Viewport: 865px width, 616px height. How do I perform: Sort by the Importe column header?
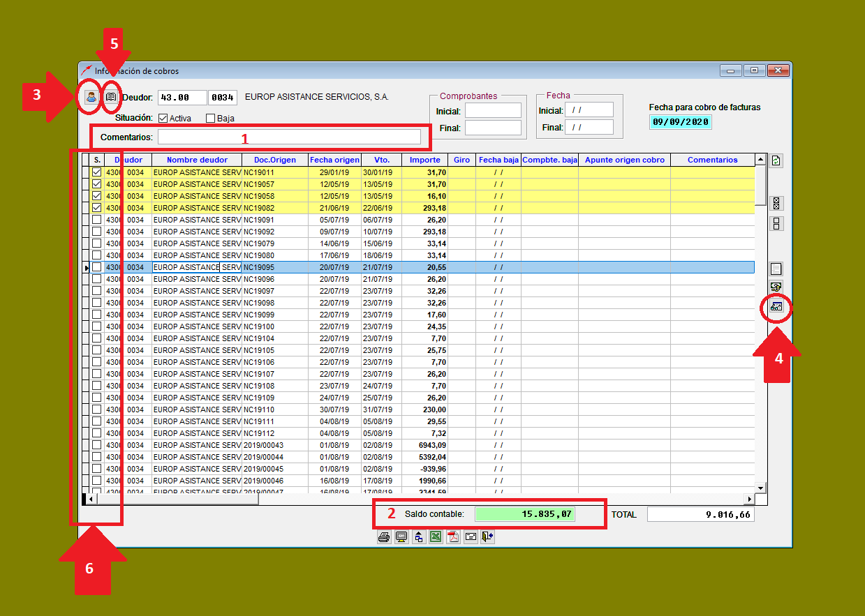[425, 160]
